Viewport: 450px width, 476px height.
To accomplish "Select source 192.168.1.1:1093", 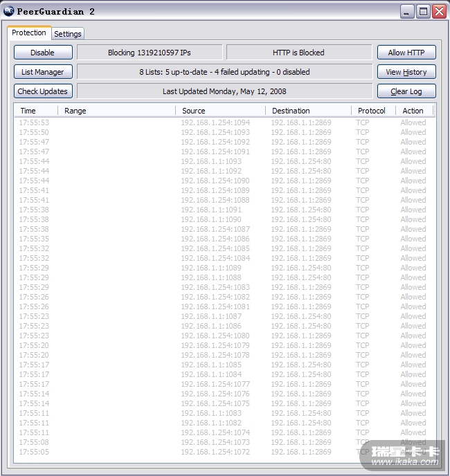I will [x=211, y=161].
